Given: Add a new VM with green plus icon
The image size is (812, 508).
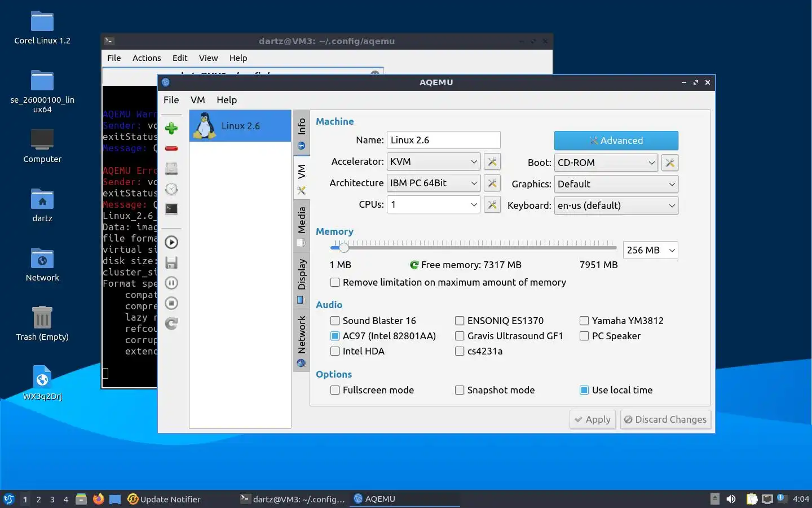Looking at the screenshot, I should [x=171, y=128].
